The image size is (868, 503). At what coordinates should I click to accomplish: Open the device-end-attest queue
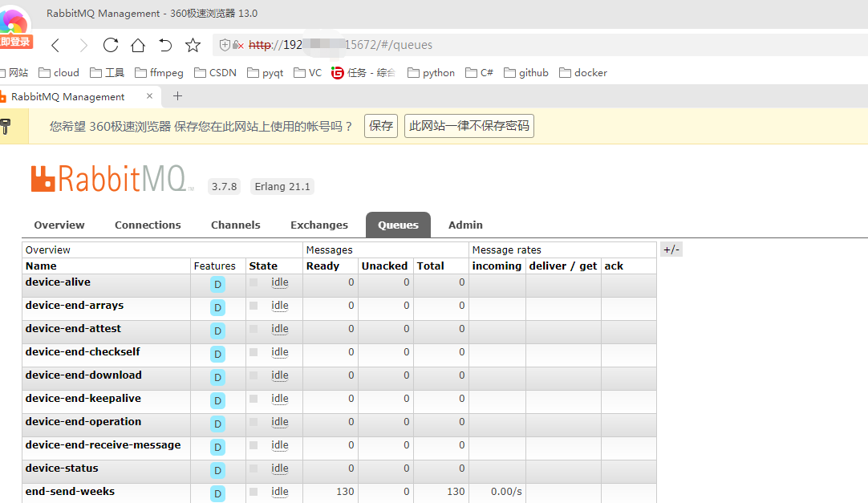click(73, 329)
